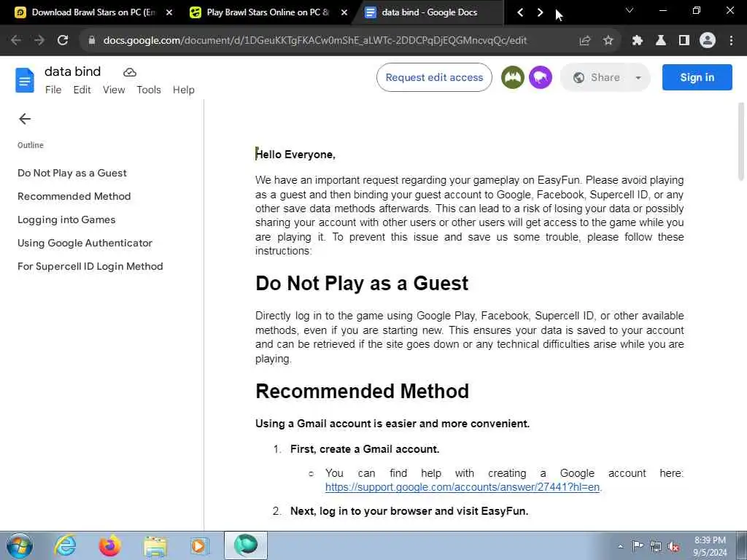Click the network tray icon
Screen dimensions: 747x560
click(656, 547)
